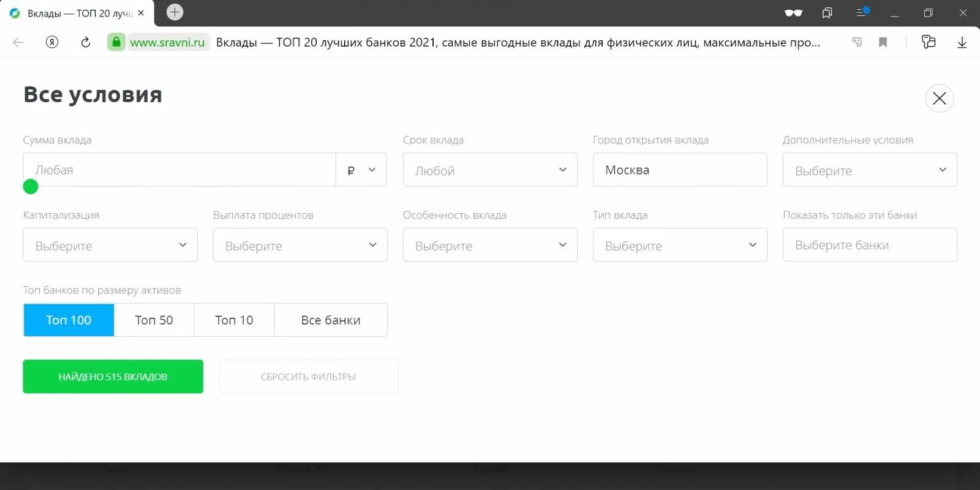The image size is (980, 490).
Task: Select the 'Топ 100' banks option
Action: coord(69,320)
